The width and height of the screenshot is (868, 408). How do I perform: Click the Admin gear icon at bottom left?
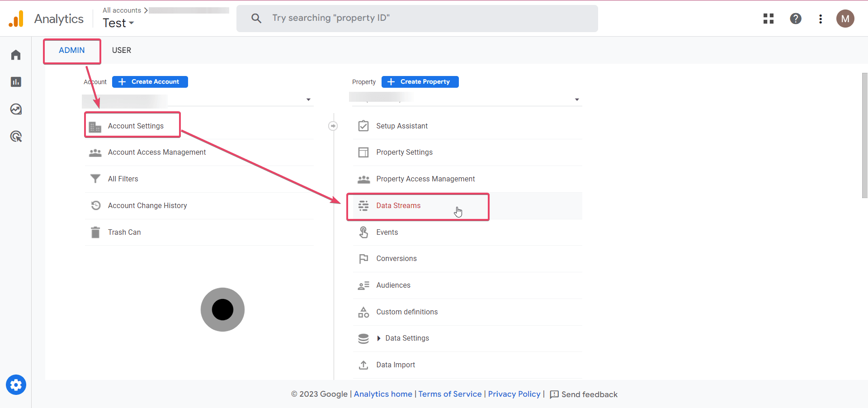pyautogui.click(x=16, y=385)
